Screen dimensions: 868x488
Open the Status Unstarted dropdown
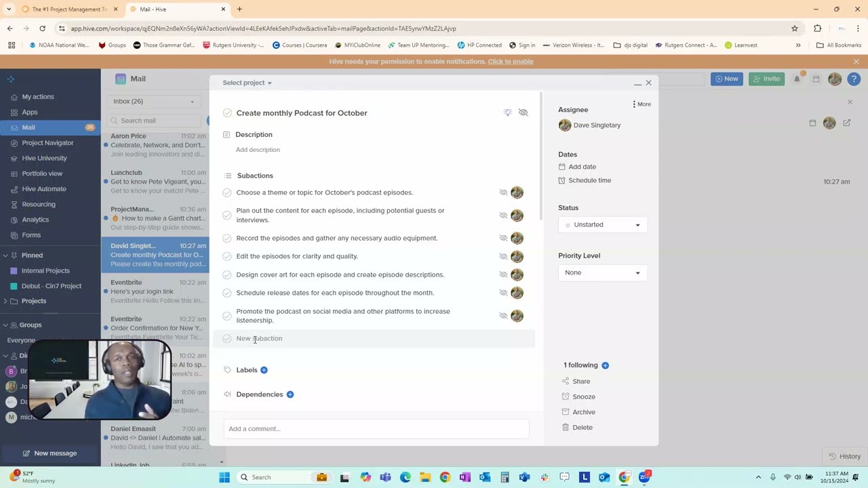(x=602, y=225)
